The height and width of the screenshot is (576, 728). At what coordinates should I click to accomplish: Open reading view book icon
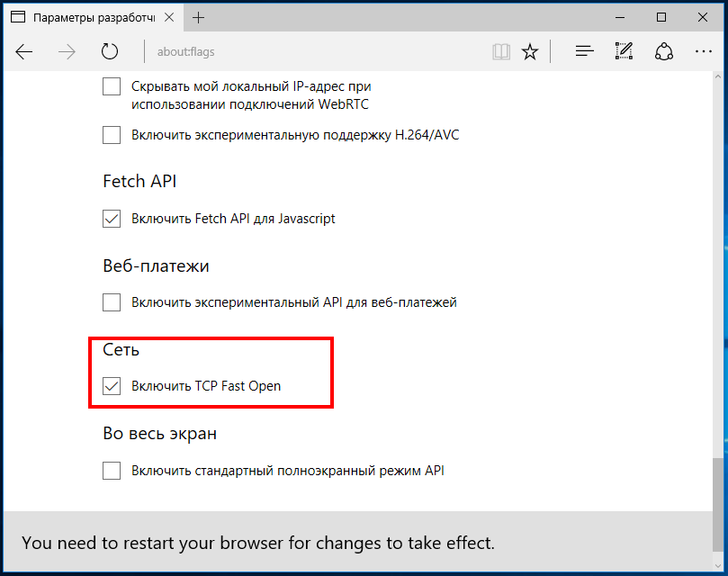coord(501,51)
